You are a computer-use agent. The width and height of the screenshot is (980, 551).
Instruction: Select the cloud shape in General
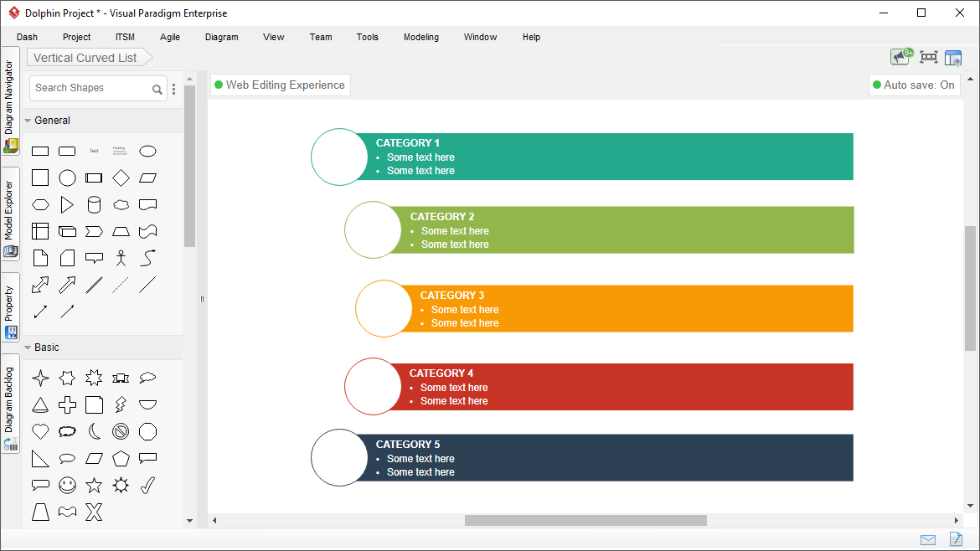pyautogui.click(x=121, y=205)
